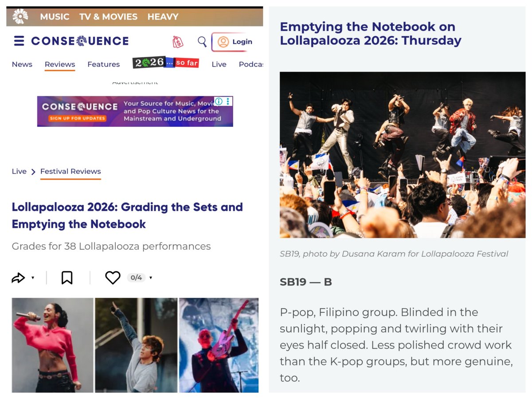Open the photo of singer in pink top
This screenshot has height=399, width=532.
click(x=52, y=345)
